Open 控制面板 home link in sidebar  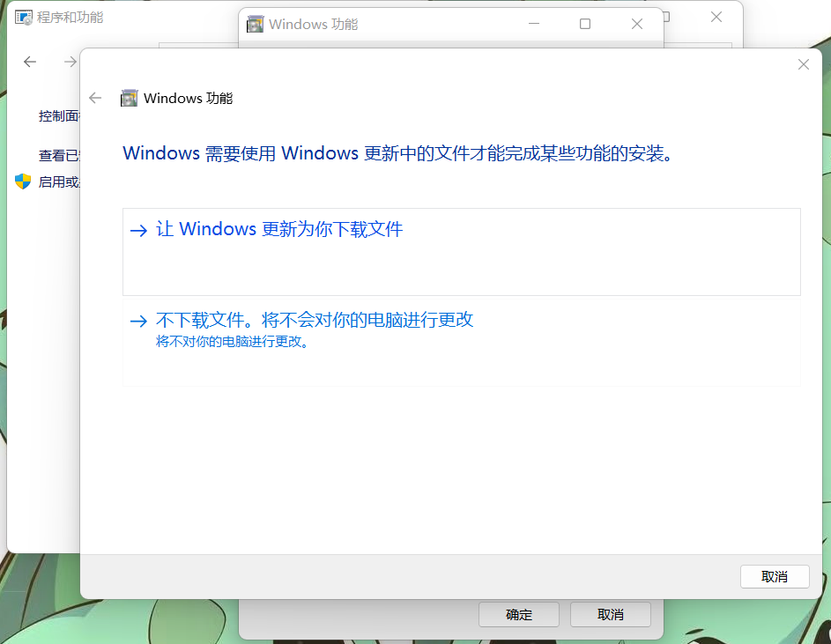click(59, 116)
